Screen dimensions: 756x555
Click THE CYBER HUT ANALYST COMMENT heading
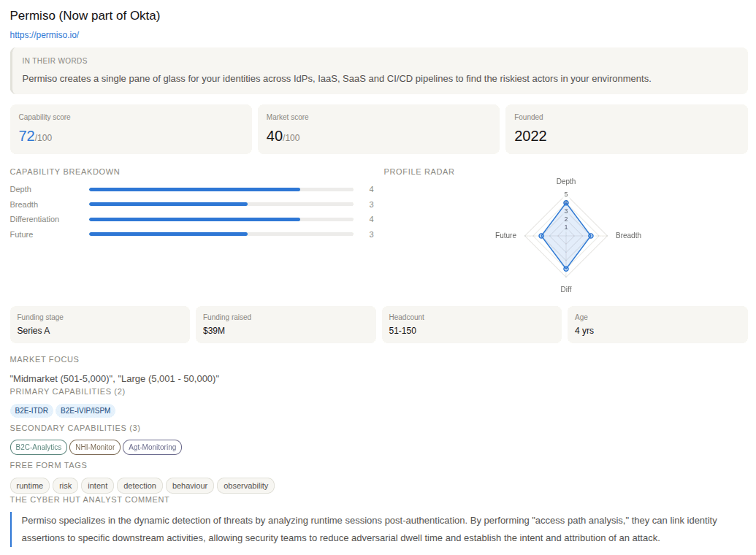[x=90, y=499]
